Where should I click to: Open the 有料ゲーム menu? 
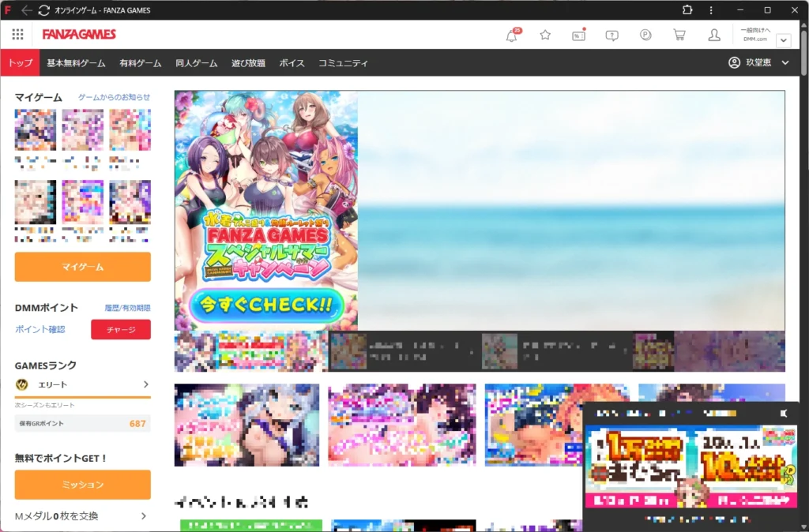click(141, 63)
